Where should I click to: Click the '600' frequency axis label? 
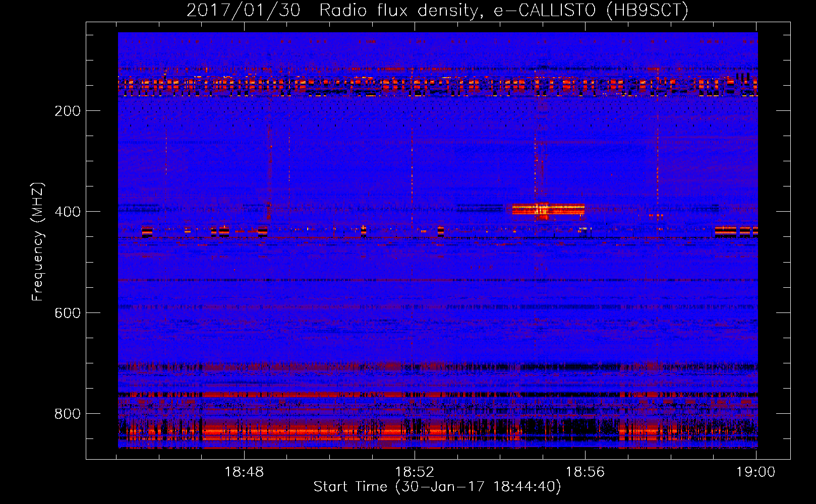click(68, 313)
